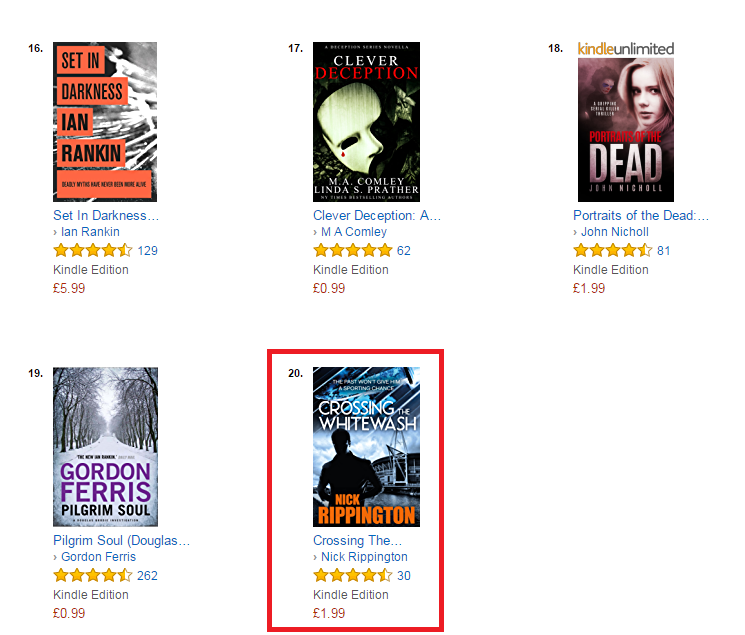Viewport: 745px width, 635px height.
Task: Open the 30 reviews for Crossing The Whitewash
Action: click(404, 576)
